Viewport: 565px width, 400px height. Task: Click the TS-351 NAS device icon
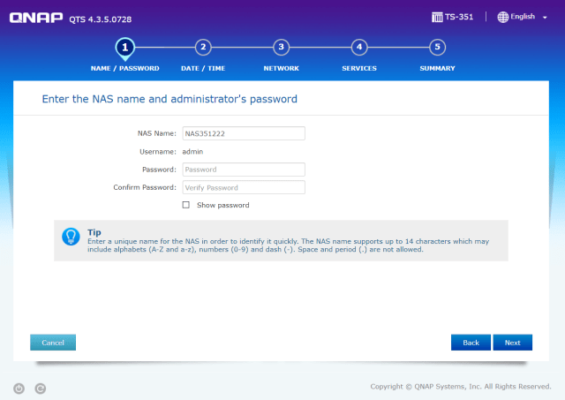pos(437,17)
